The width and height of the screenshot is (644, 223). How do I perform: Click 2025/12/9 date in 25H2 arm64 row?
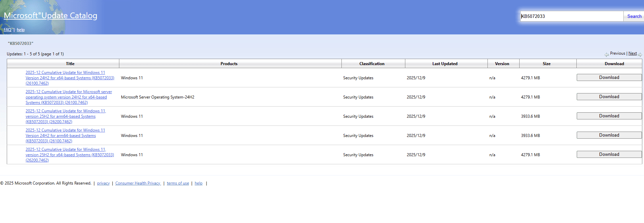(x=416, y=116)
